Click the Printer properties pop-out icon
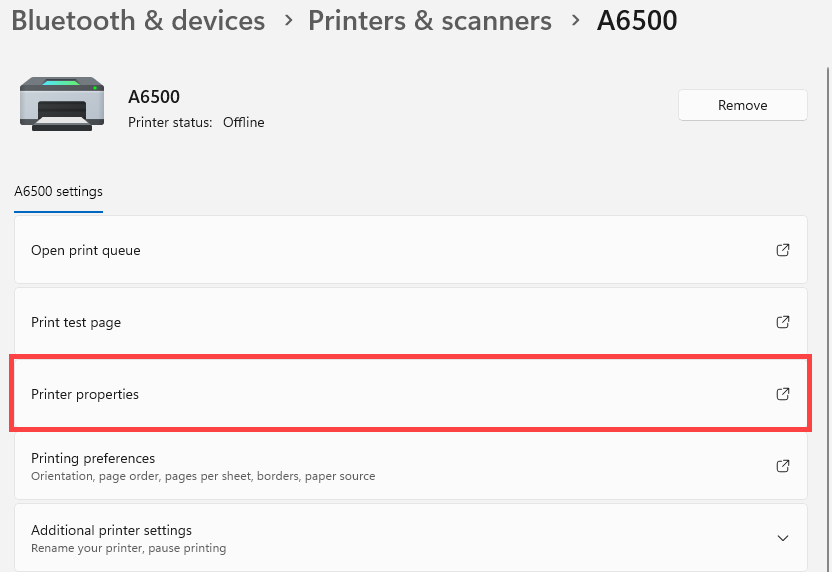This screenshot has width=832, height=572. pyautogui.click(x=783, y=394)
